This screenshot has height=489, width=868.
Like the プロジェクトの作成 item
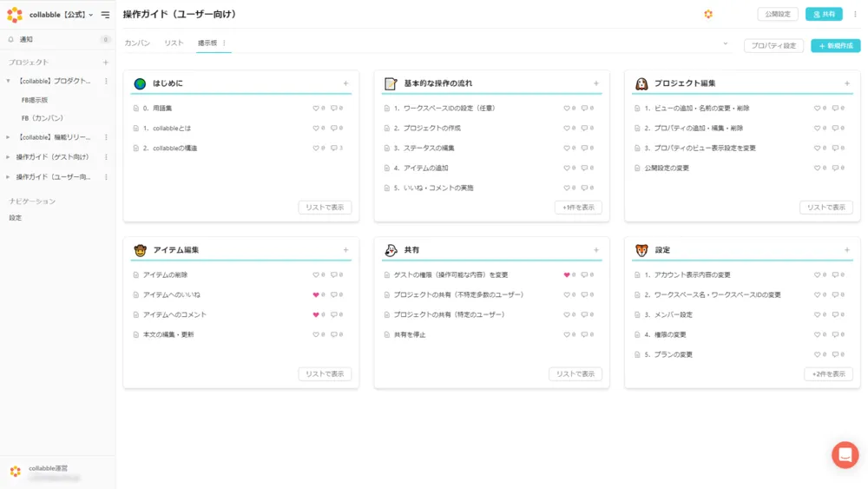pyautogui.click(x=566, y=129)
